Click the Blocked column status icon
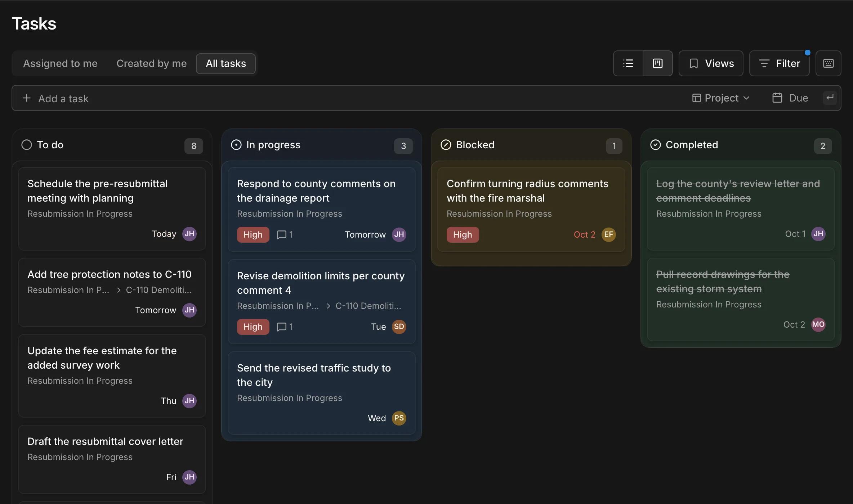This screenshot has height=504, width=853. 446,145
